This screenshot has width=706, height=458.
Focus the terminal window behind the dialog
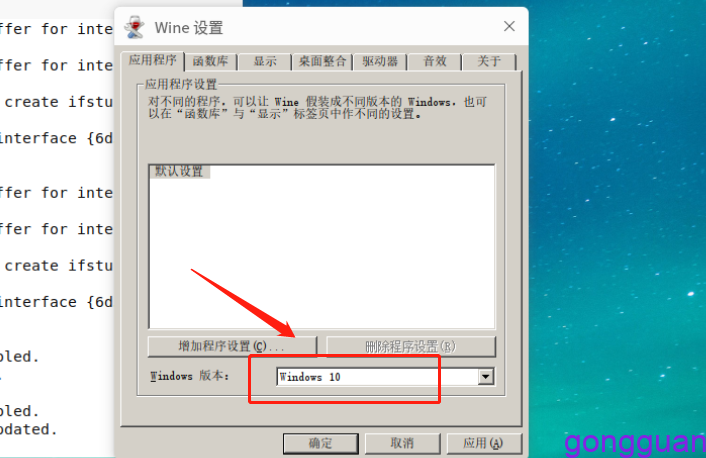point(56,225)
